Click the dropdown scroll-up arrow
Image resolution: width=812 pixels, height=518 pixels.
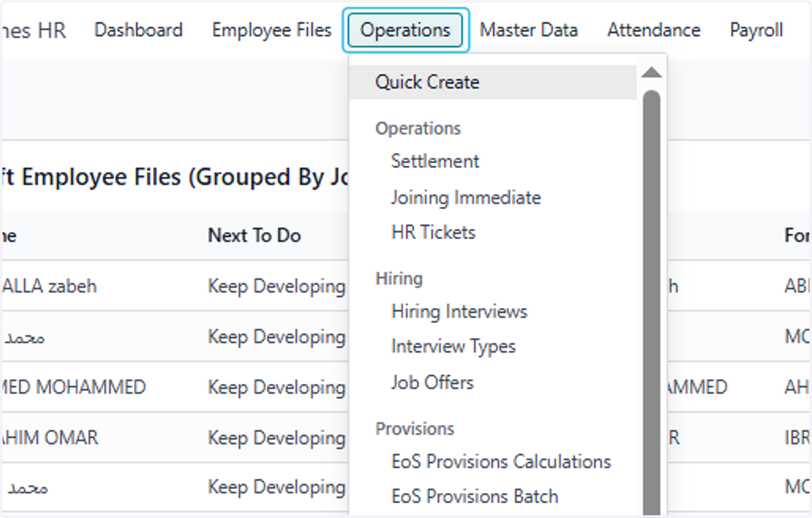click(652, 72)
